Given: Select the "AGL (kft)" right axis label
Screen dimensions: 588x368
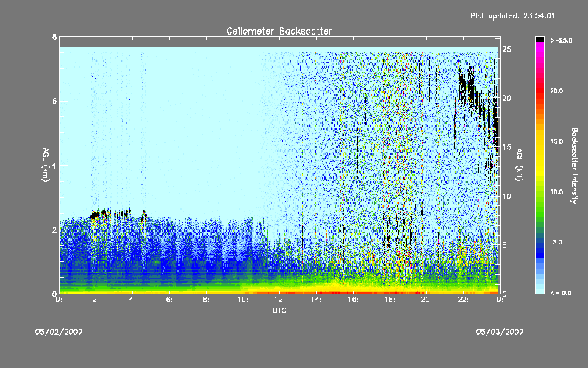Looking at the screenshot, I should click(519, 165).
